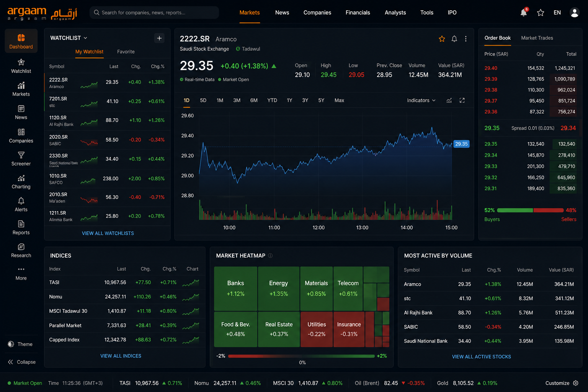Add a new watchlist with plus button
This screenshot has height=392, width=588.
pyautogui.click(x=160, y=38)
